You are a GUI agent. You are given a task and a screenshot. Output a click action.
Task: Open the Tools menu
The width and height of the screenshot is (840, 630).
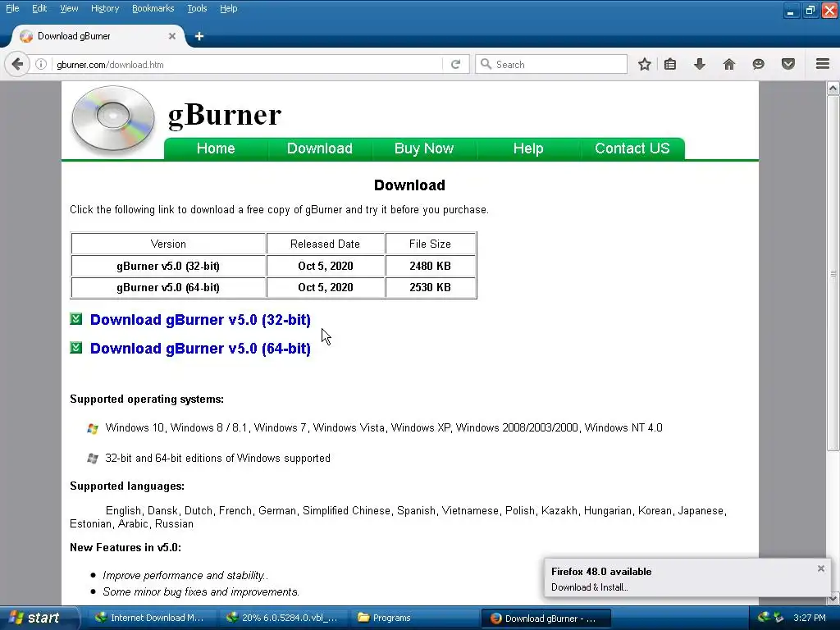[x=197, y=8]
